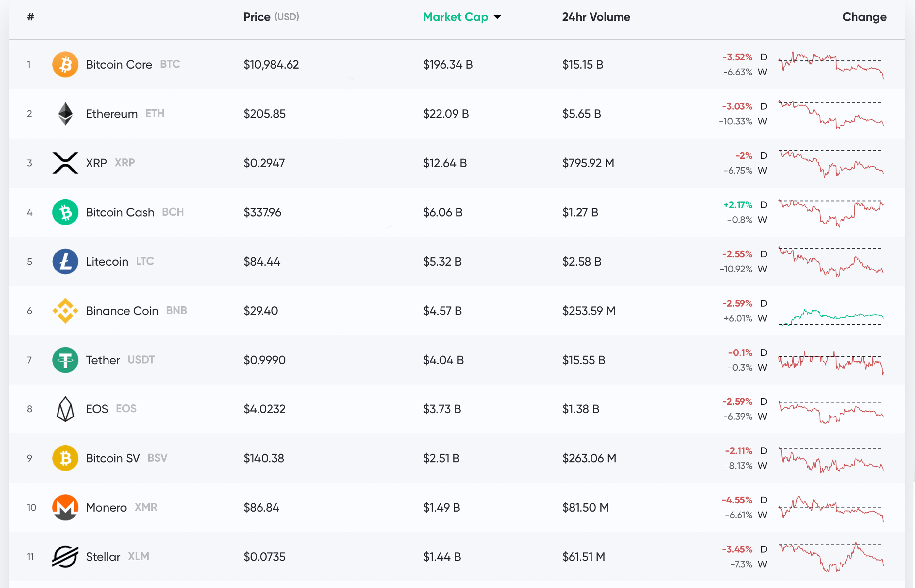Sort by Change column header
The height and width of the screenshot is (588, 915).
click(x=865, y=17)
